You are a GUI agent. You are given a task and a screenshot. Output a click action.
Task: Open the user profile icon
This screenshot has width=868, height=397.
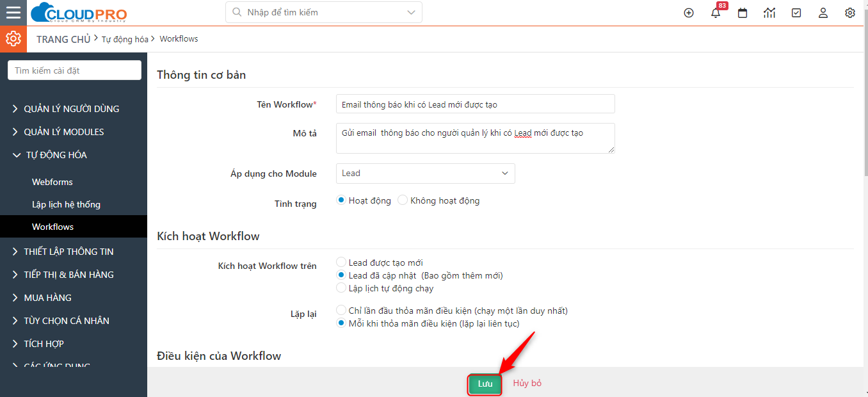[823, 13]
